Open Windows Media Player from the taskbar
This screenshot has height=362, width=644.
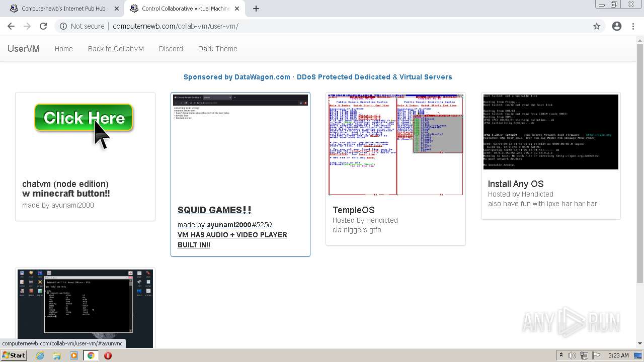pyautogui.click(x=74, y=355)
